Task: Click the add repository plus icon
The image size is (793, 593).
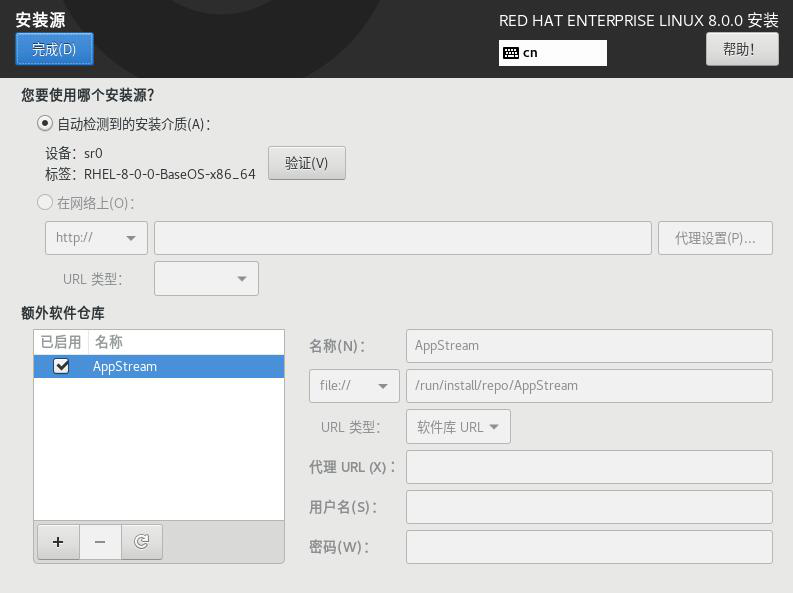Action: pos(58,541)
